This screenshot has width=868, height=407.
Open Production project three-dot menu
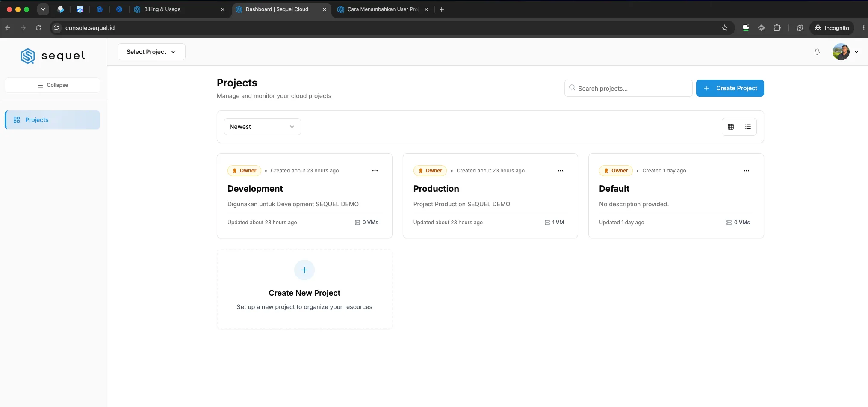coord(561,171)
